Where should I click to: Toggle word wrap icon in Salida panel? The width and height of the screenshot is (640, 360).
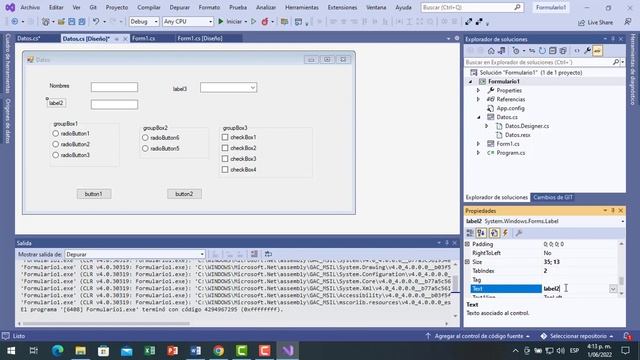click(268, 254)
